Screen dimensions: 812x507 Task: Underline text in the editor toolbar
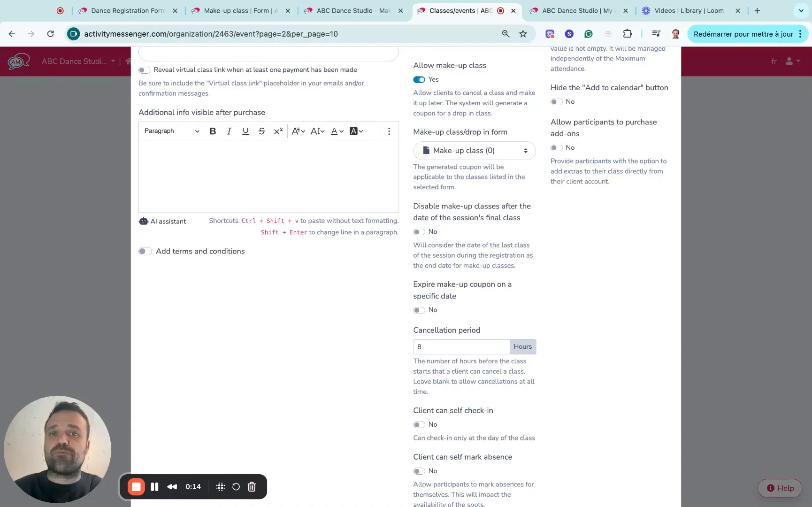click(245, 131)
